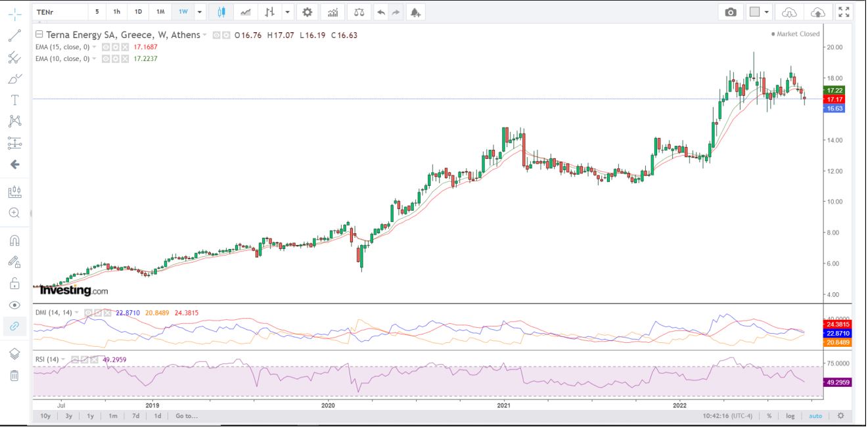Toggle percentage scale mode

coord(769,416)
